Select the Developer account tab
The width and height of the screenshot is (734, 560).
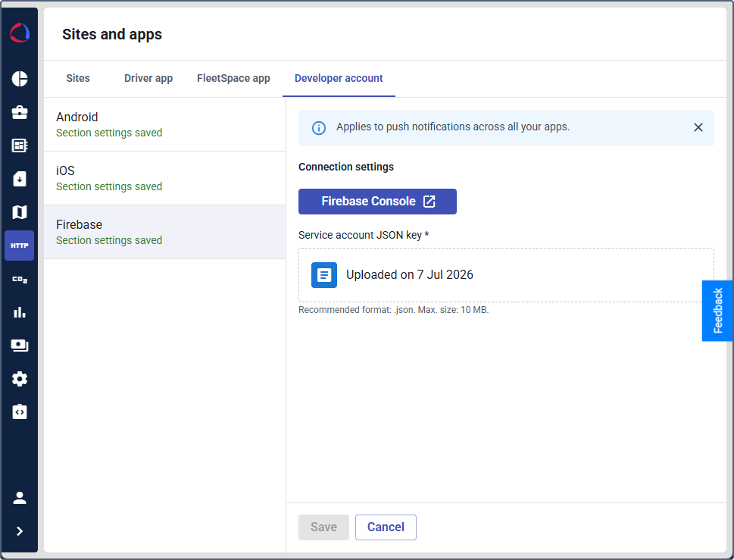[x=339, y=78]
